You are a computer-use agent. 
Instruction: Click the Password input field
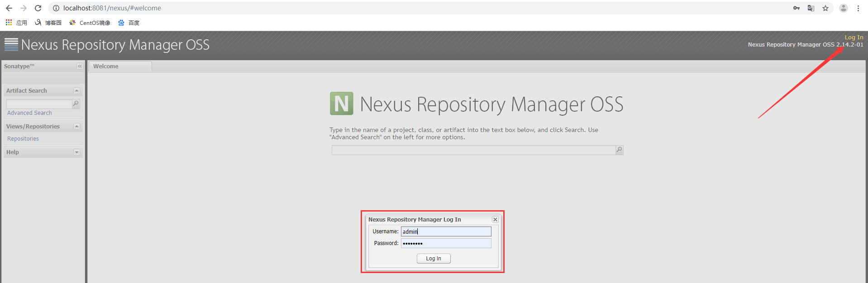446,243
